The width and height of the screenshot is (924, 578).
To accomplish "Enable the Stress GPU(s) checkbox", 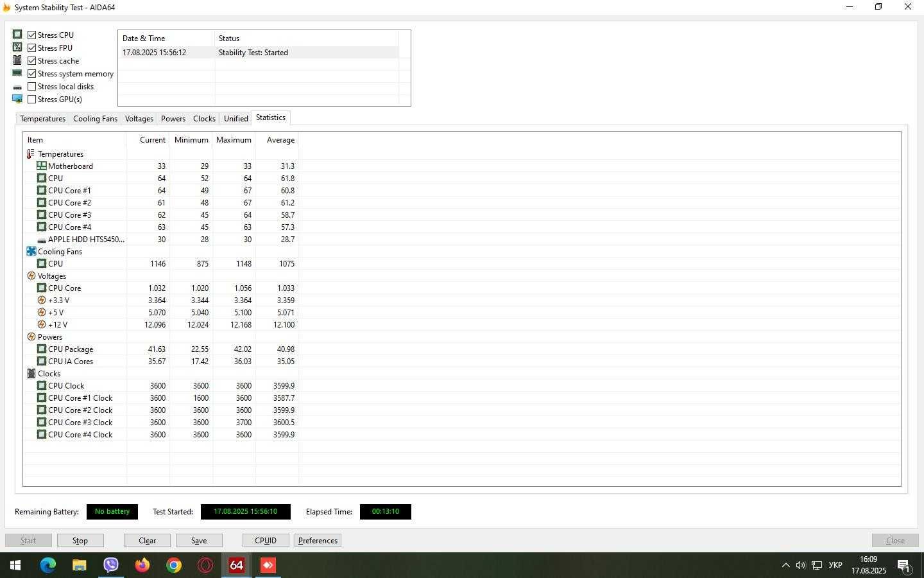I will click(x=32, y=99).
